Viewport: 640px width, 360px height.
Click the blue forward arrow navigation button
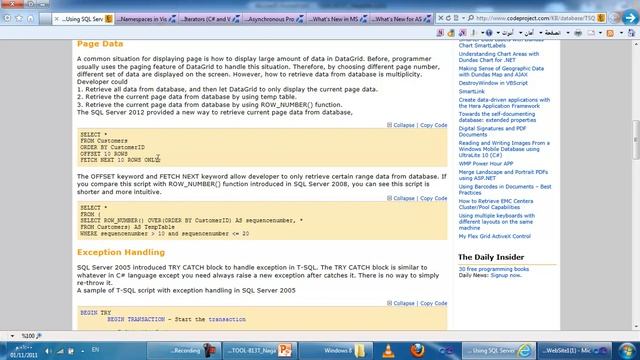click(631, 18)
